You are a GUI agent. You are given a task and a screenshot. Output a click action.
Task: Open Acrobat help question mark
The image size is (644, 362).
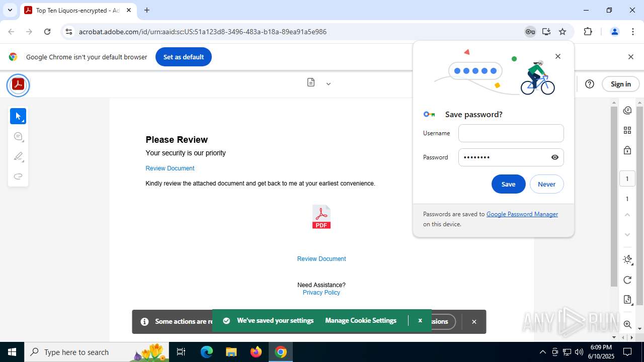point(590,84)
